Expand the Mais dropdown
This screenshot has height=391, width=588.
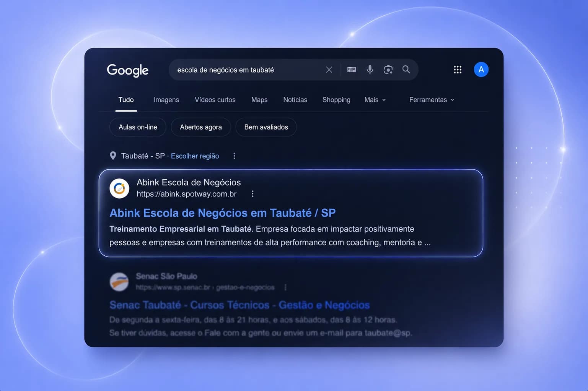click(x=375, y=100)
